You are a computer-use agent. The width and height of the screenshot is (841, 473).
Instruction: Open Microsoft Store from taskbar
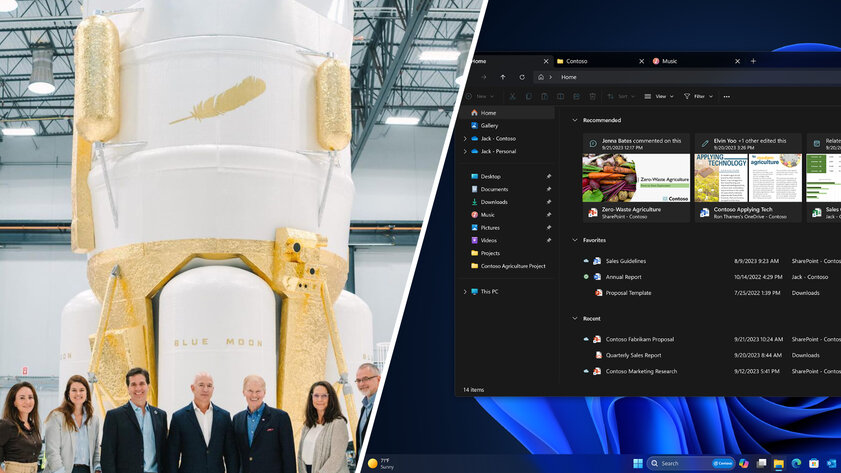coord(814,463)
